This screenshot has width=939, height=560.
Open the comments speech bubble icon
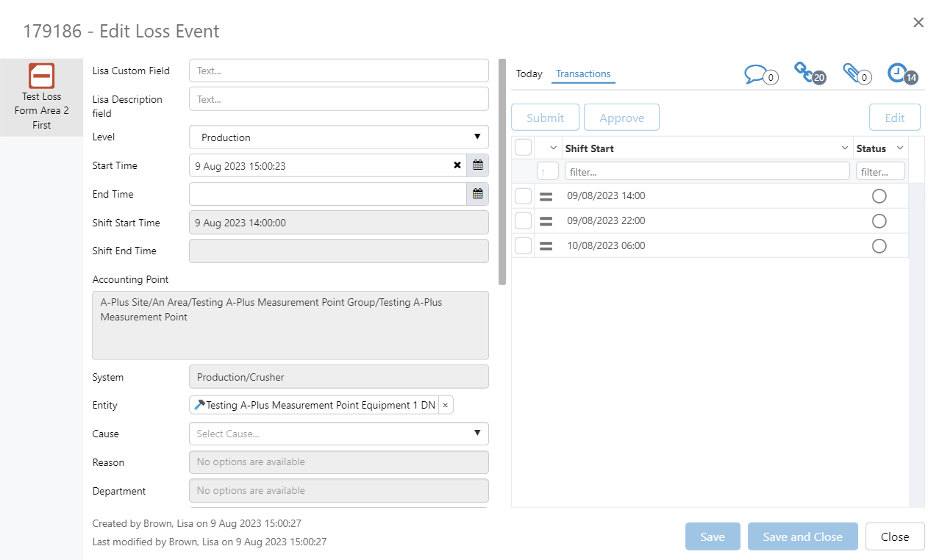756,73
